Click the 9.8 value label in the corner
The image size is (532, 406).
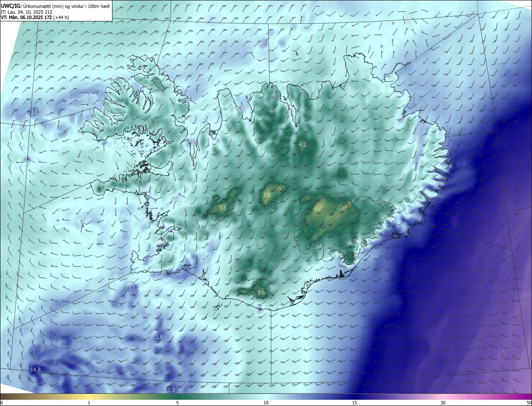[x=501, y=11]
